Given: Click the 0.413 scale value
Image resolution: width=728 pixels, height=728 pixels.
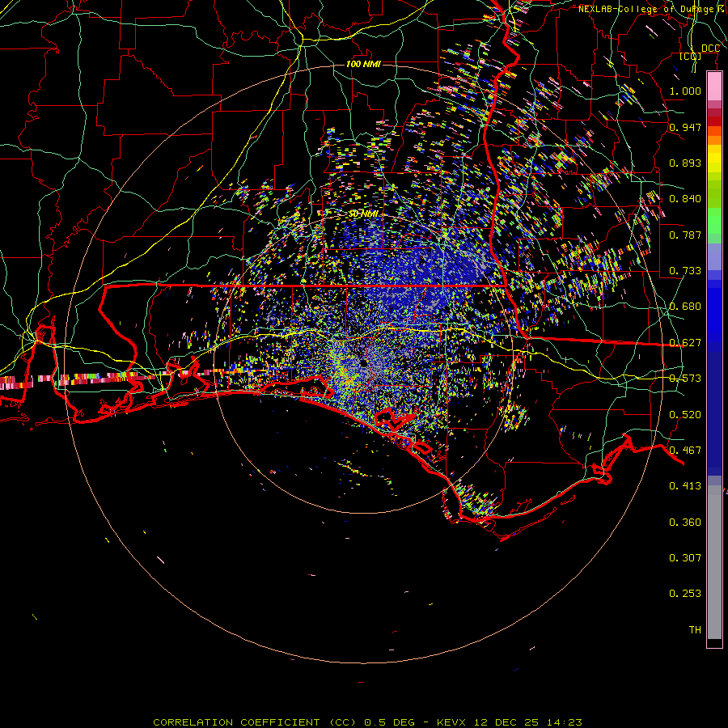Looking at the screenshot, I should click(x=685, y=486).
